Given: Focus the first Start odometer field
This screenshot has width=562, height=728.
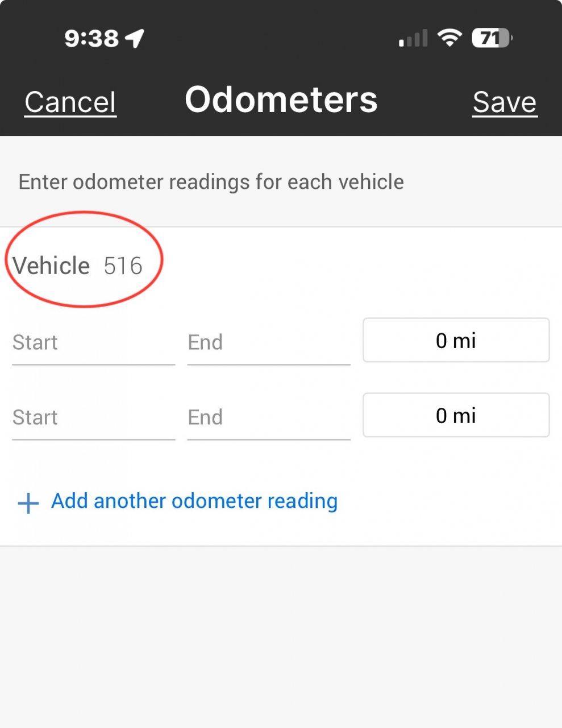Looking at the screenshot, I should point(93,342).
